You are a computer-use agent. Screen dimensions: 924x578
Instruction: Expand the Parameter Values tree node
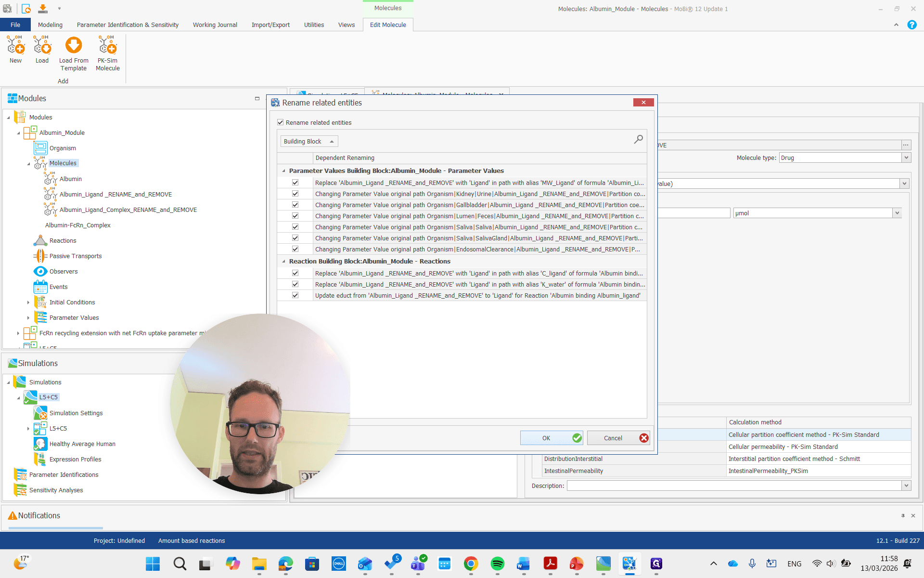pyautogui.click(x=28, y=318)
